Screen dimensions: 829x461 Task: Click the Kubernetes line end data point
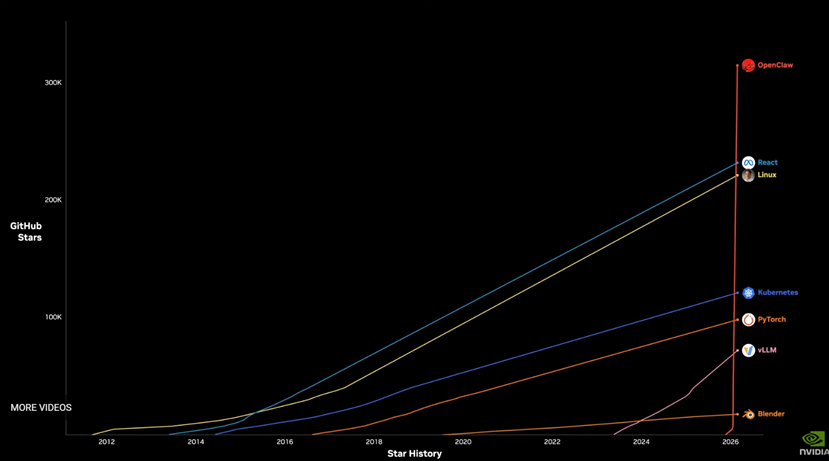[738, 293]
